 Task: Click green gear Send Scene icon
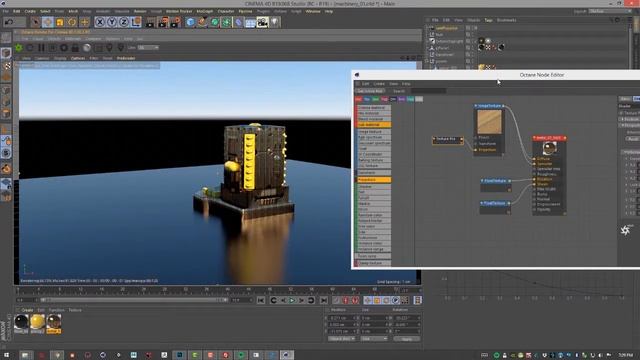click(x=19, y=48)
